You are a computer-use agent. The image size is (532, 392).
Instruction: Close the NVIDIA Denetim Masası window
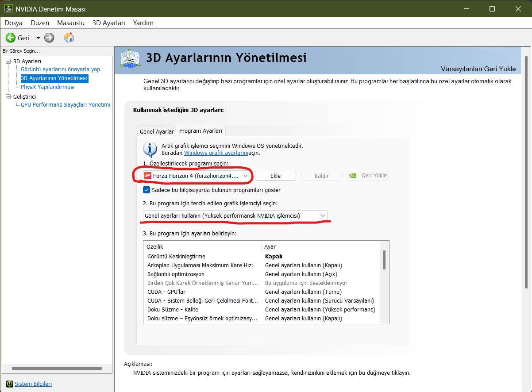pos(518,9)
